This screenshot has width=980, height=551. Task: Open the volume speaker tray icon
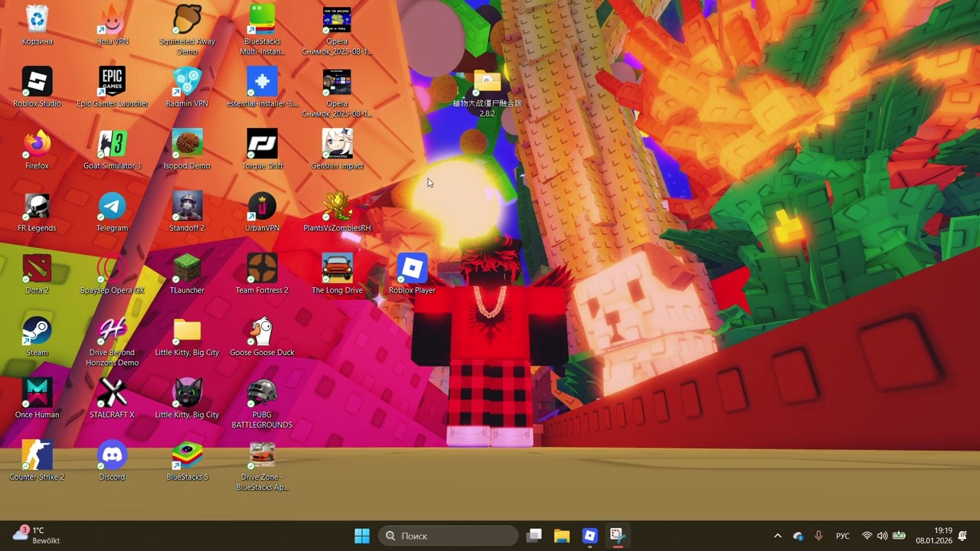pyautogui.click(x=882, y=536)
